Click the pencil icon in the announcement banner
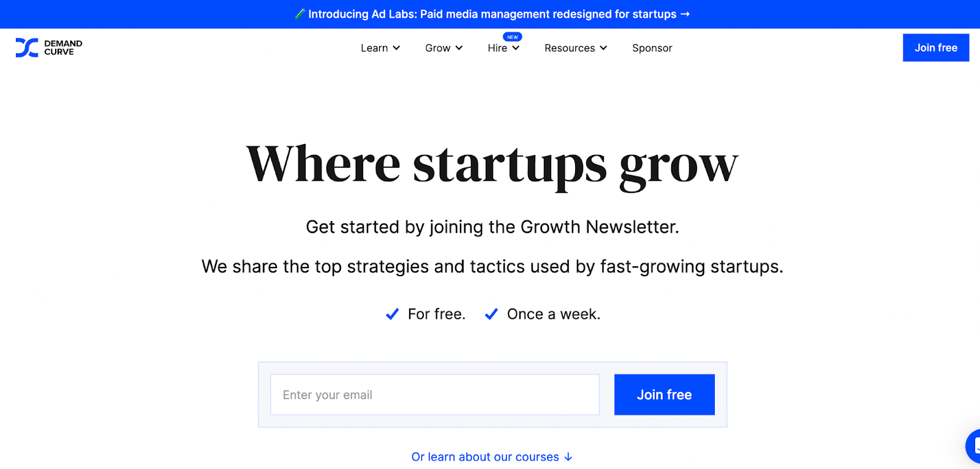Image resolution: width=980 pixels, height=469 pixels. [300, 14]
